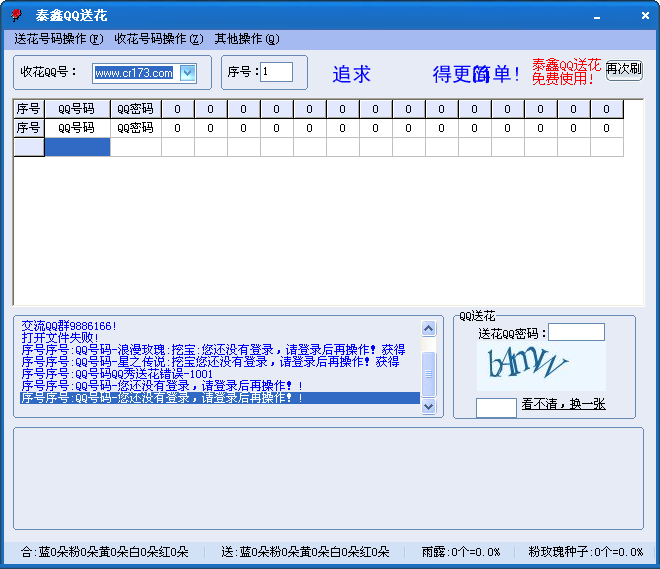This screenshot has height=569, width=660.
Task: Click the 得更简单! blue slogan text
Action: (x=476, y=74)
